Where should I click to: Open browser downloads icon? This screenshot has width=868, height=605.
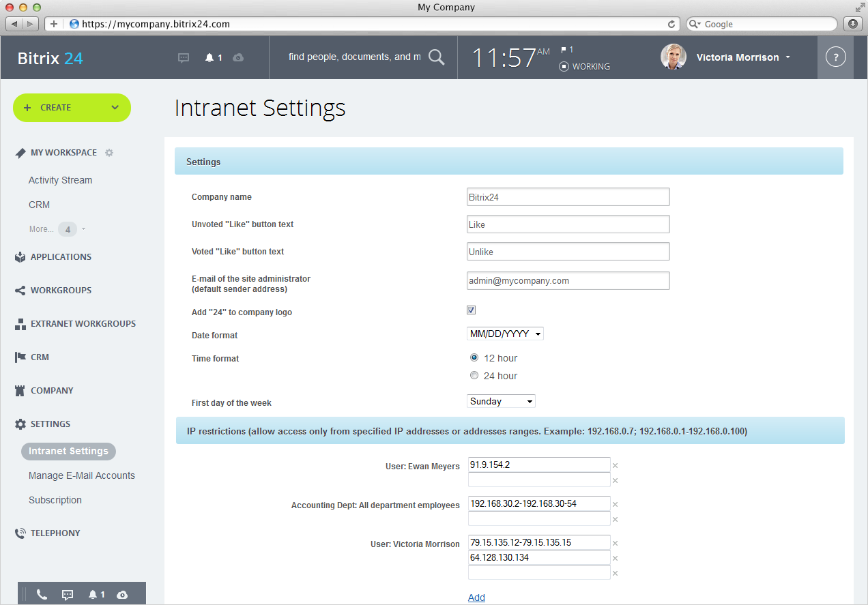[x=852, y=24]
